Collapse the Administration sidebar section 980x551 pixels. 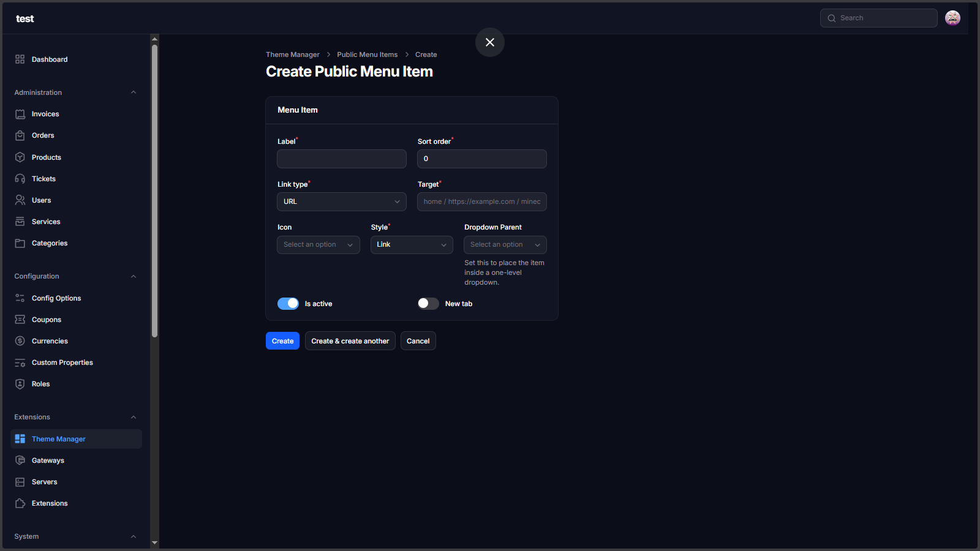coord(134,92)
